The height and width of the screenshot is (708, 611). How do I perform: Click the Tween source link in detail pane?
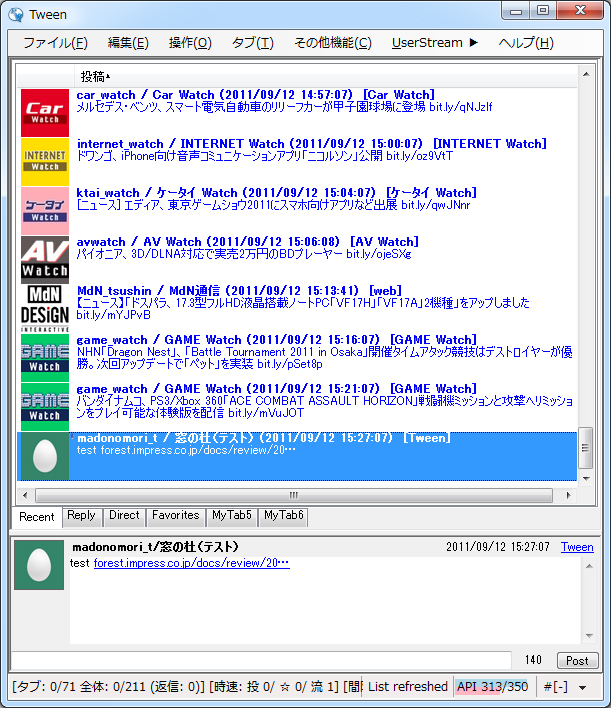coord(577,547)
